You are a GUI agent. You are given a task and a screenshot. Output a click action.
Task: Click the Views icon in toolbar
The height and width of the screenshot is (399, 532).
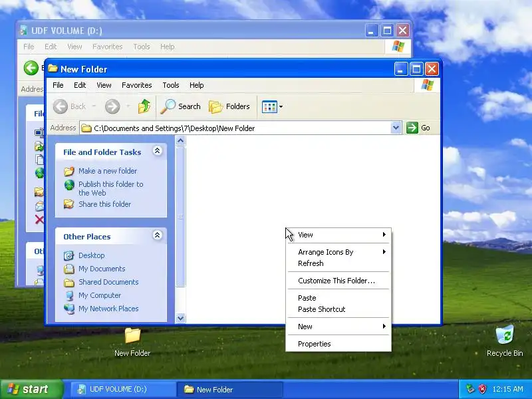pyautogui.click(x=269, y=106)
